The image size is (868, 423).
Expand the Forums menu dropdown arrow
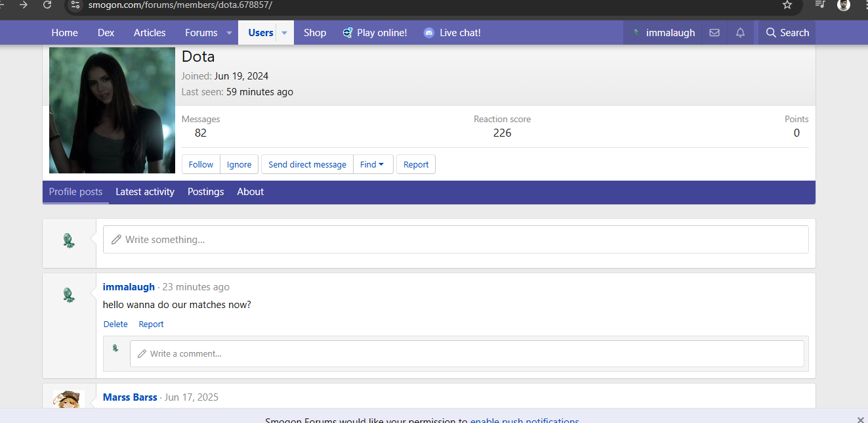point(229,33)
